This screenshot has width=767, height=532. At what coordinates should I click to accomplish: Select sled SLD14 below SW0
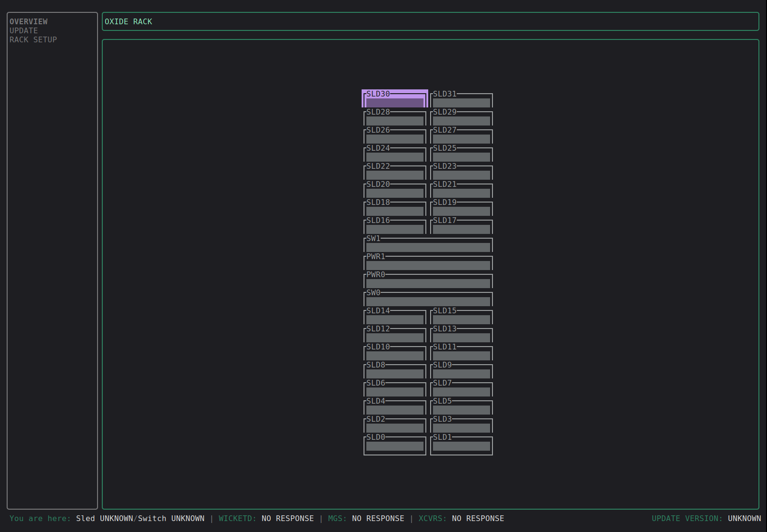pyautogui.click(x=394, y=317)
